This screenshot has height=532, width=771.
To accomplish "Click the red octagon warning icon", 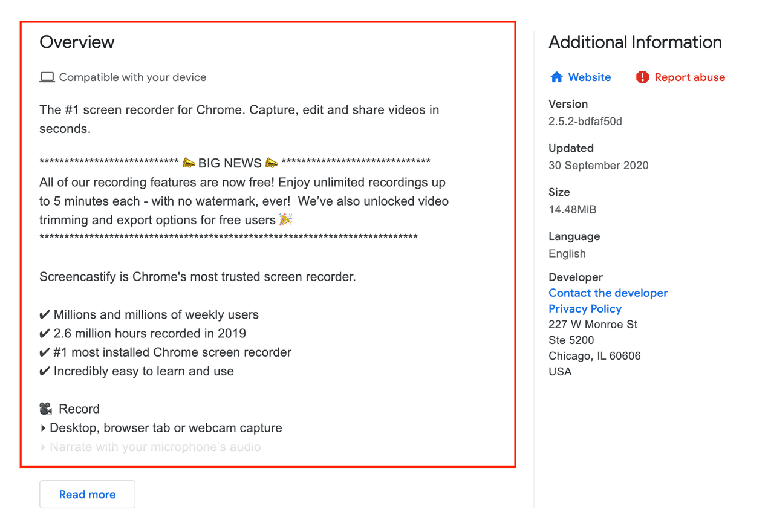I will (x=643, y=77).
